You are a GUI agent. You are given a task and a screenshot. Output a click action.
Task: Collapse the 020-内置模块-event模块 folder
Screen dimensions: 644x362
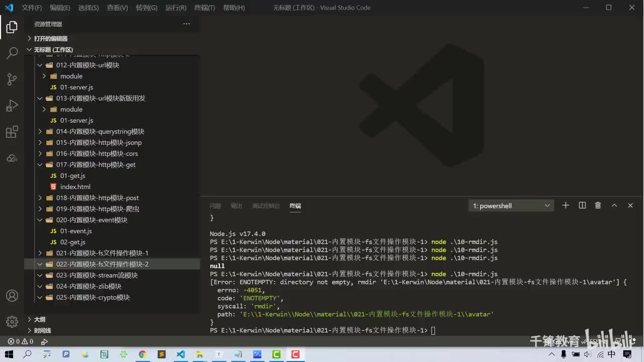point(92,220)
